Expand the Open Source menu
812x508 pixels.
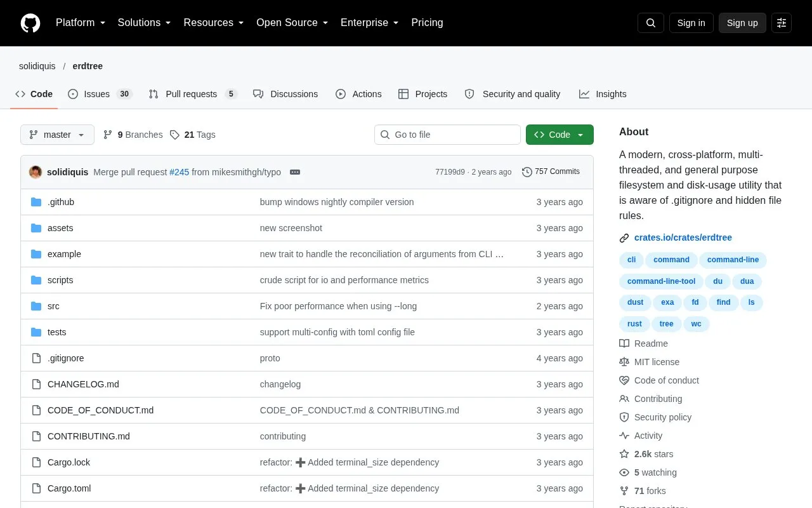pos(292,23)
